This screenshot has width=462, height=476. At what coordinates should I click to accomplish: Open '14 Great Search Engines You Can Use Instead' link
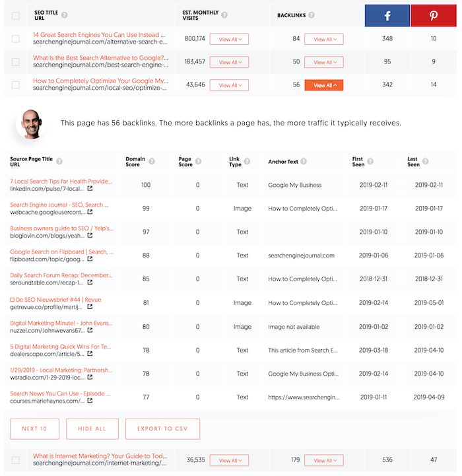coord(99,35)
